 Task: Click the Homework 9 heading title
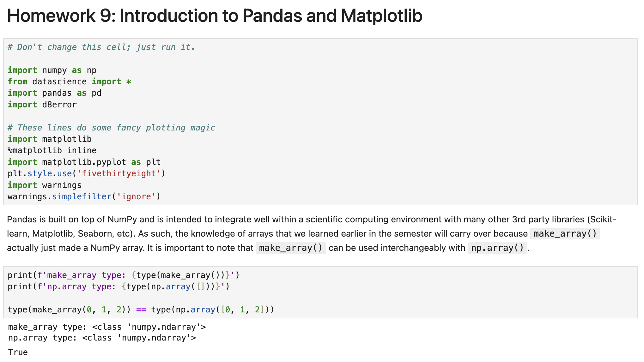215,16
